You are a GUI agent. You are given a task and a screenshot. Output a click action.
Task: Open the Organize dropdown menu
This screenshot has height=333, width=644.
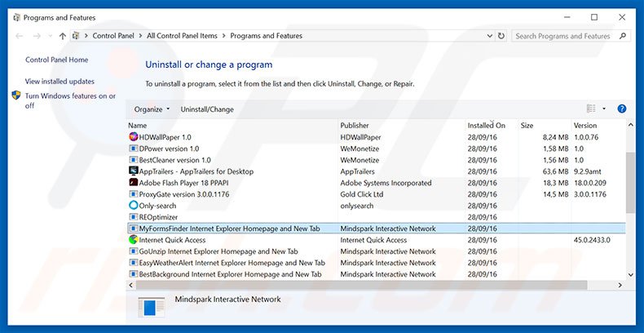(x=152, y=109)
